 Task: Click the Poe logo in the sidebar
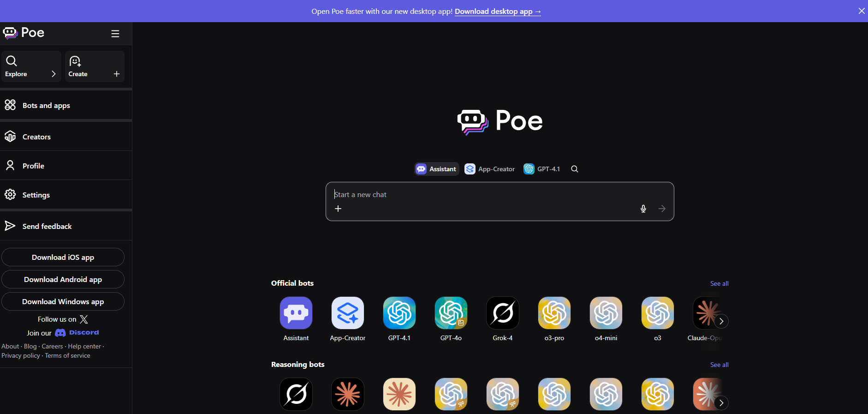point(24,33)
